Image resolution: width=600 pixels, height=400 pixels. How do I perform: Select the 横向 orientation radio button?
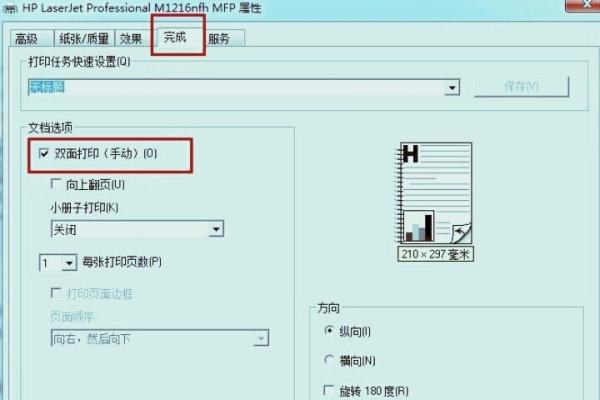[x=329, y=360]
